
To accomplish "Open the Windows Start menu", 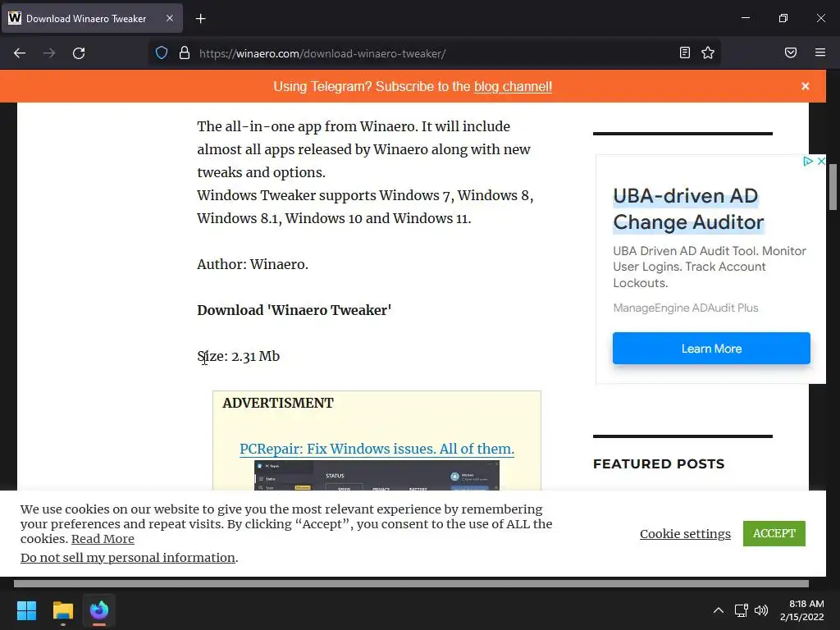I will coord(26,610).
